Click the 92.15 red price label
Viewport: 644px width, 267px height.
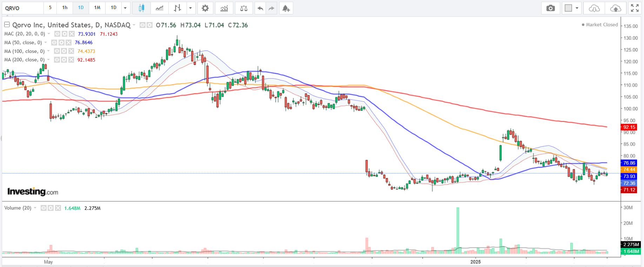(x=629, y=127)
